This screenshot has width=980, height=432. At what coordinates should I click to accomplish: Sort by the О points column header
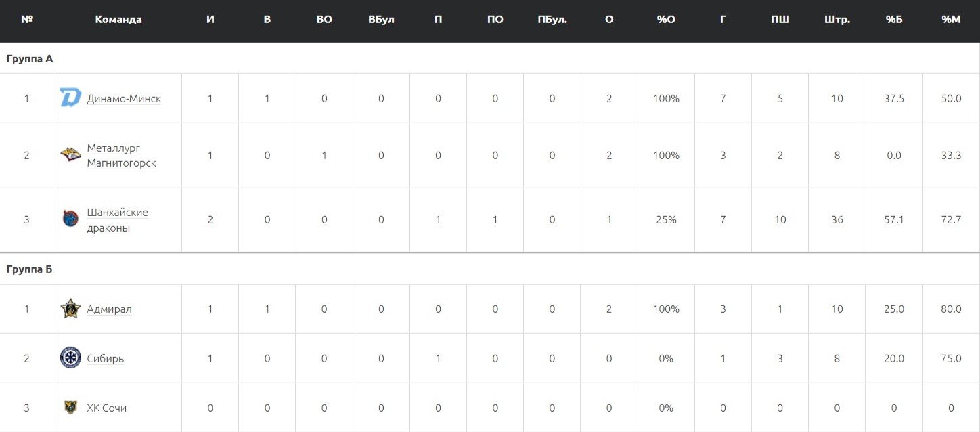click(x=609, y=20)
